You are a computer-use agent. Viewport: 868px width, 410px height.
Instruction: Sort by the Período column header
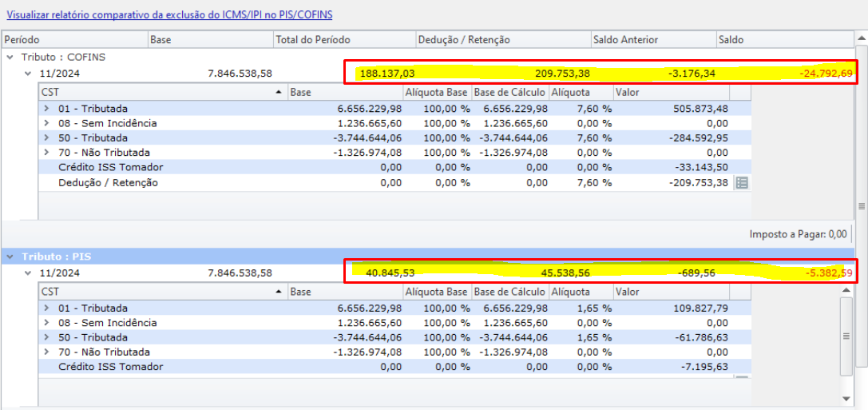[x=76, y=40]
